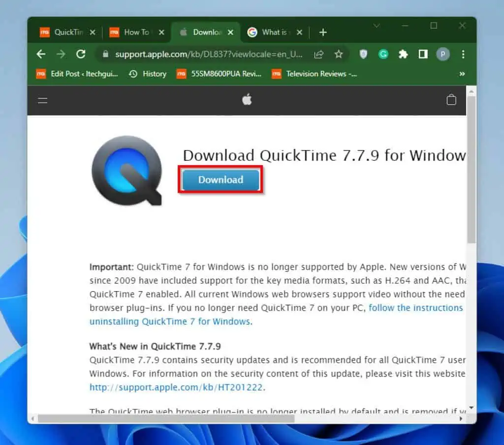The image size is (504, 445).
Task: Click the scroll right arrow
Action: 461,418
